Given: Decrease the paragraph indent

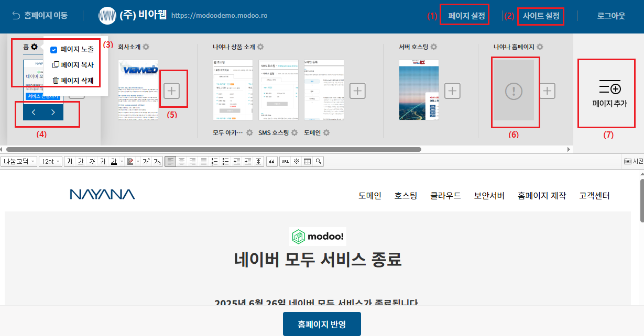Looking at the screenshot, I should click(236, 161).
